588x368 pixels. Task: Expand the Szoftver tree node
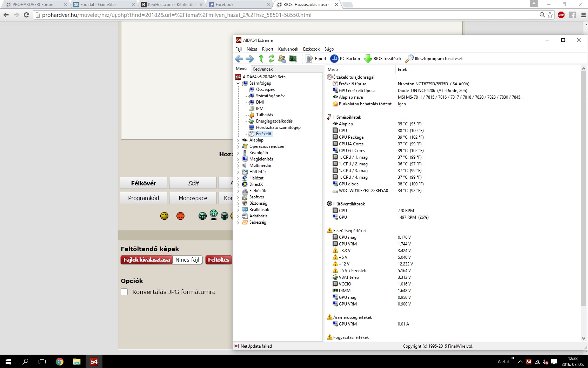pos(238,197)
